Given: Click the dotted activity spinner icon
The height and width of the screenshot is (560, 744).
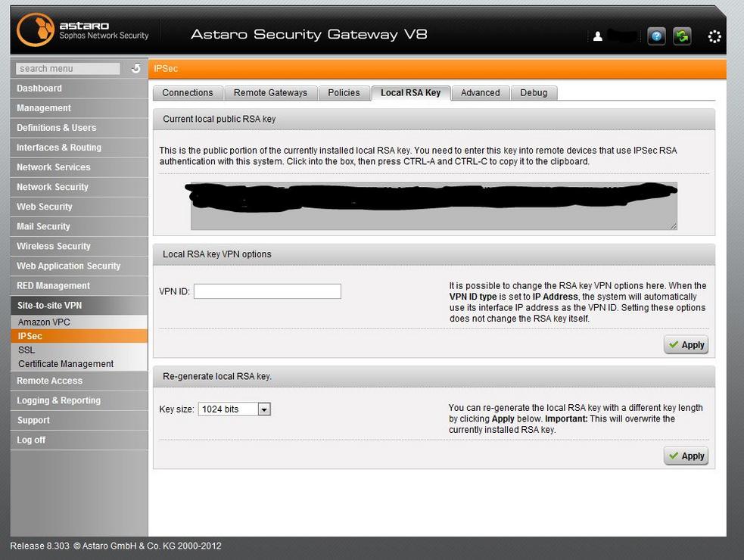Looking at the screenshot, I should (x=714, y=36).
